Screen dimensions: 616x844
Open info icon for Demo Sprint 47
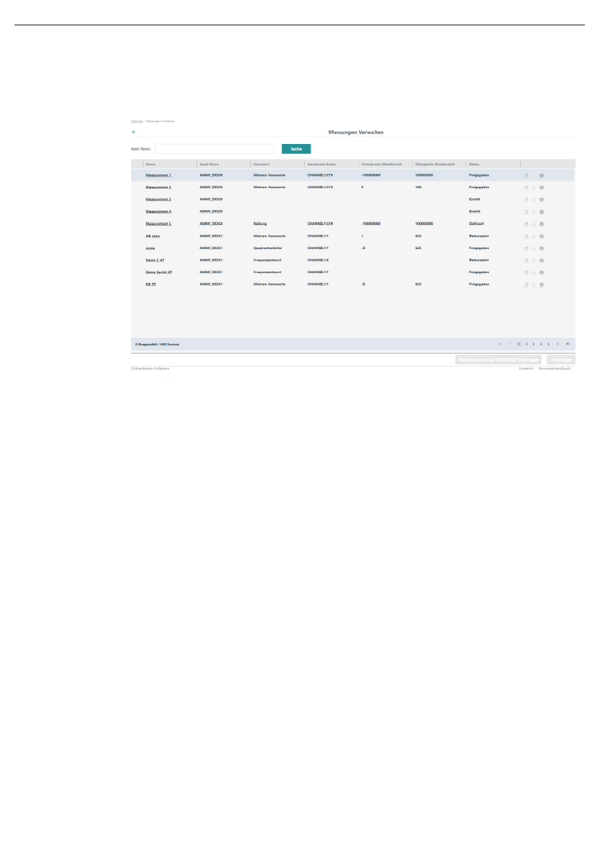point(541,272)
